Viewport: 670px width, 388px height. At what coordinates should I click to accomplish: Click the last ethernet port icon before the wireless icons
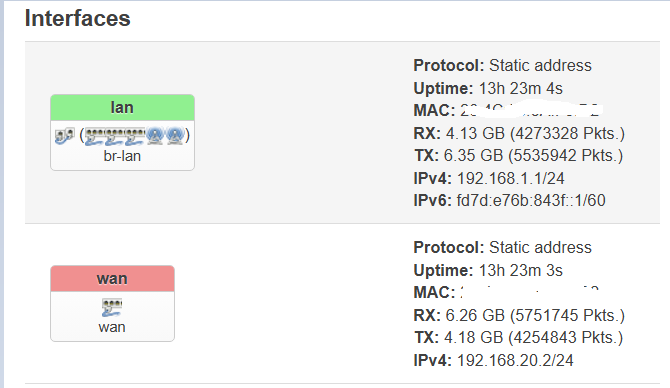[135, 136]
